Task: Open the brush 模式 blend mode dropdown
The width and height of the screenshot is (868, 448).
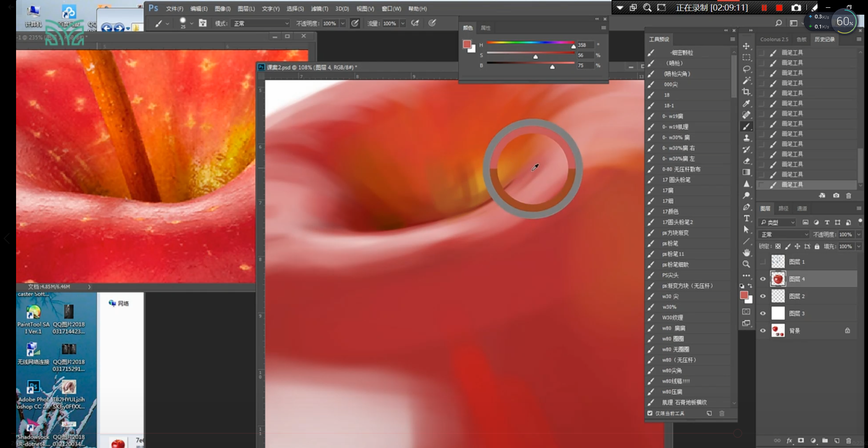Action: pos(261,23)
